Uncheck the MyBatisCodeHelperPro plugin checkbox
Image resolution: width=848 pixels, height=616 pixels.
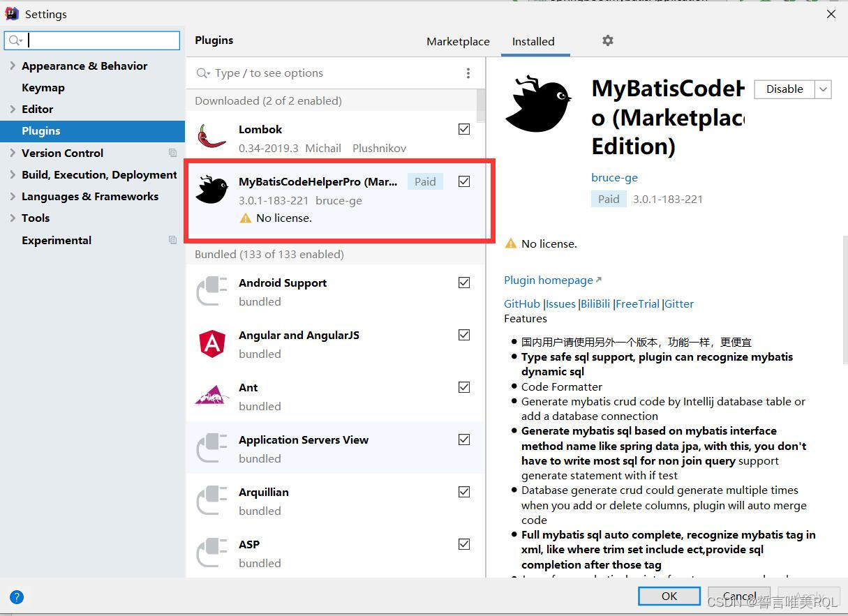click(x=464, y=181)
